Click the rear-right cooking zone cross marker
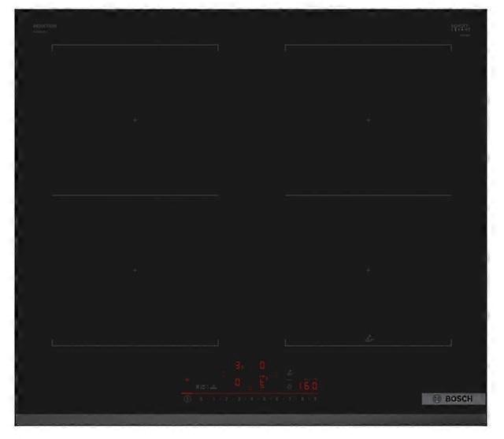 coord(368,120)
